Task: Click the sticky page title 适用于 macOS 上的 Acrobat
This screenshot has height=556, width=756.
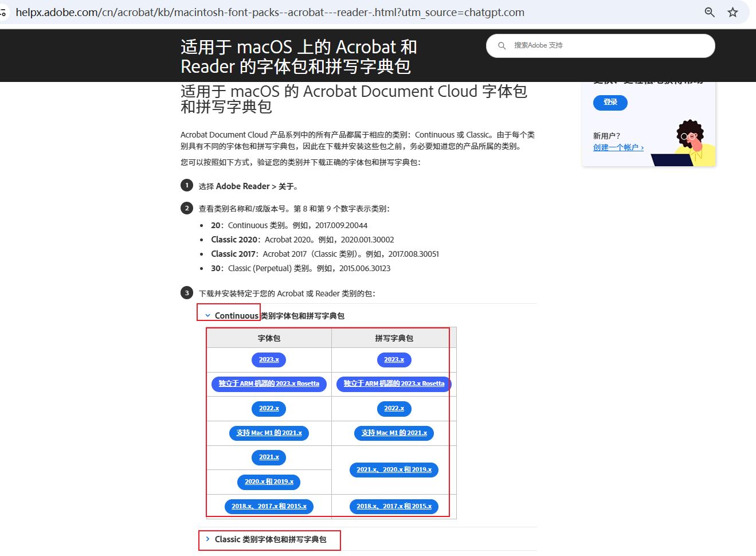Action: [x=299, y=57]
